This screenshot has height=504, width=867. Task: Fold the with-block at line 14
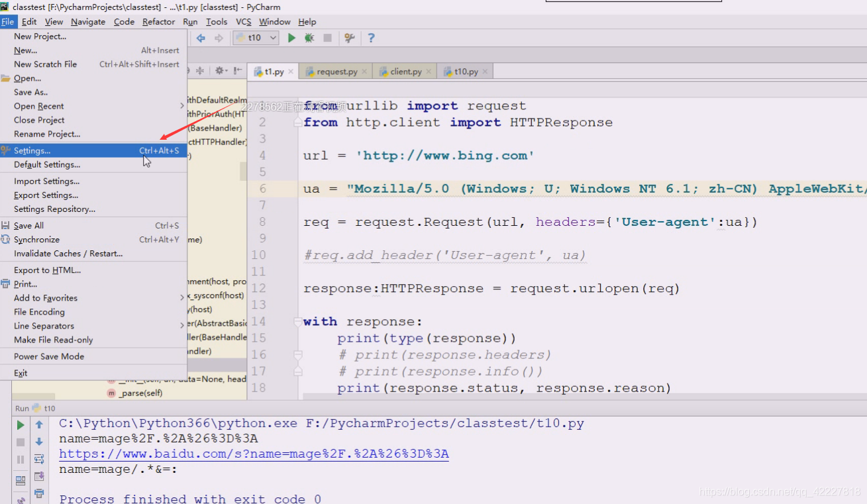tap(298, 322)
